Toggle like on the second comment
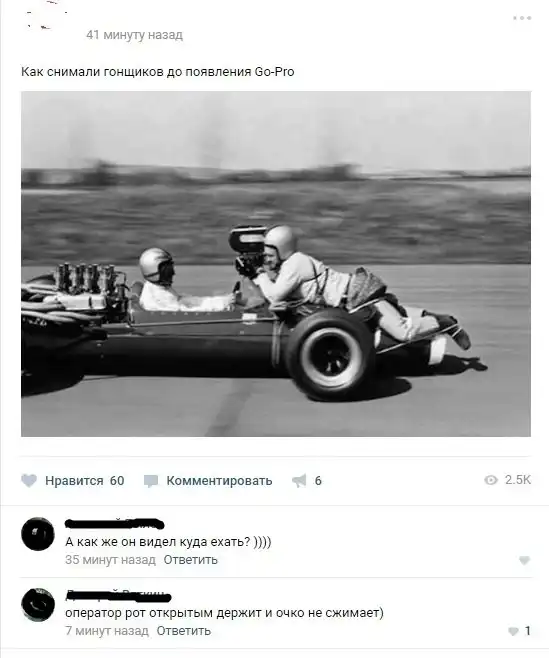This screenshot has height=658, width=549. click(519, 631)
